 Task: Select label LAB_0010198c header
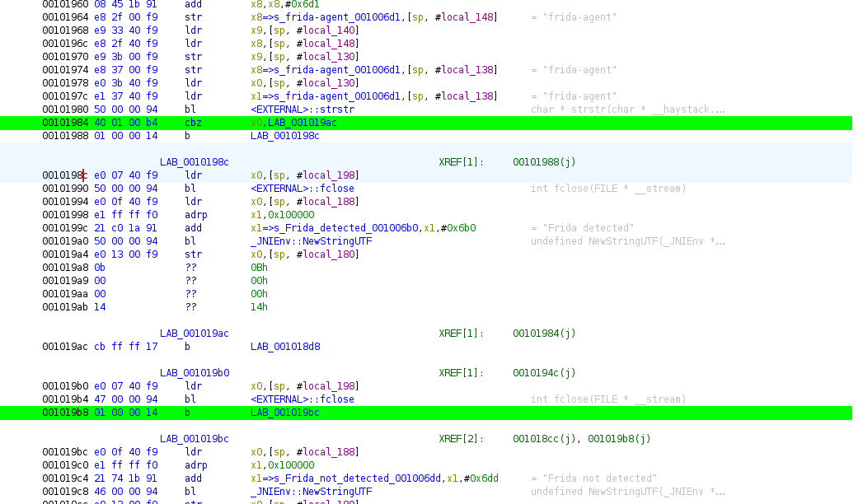(194, 162)
